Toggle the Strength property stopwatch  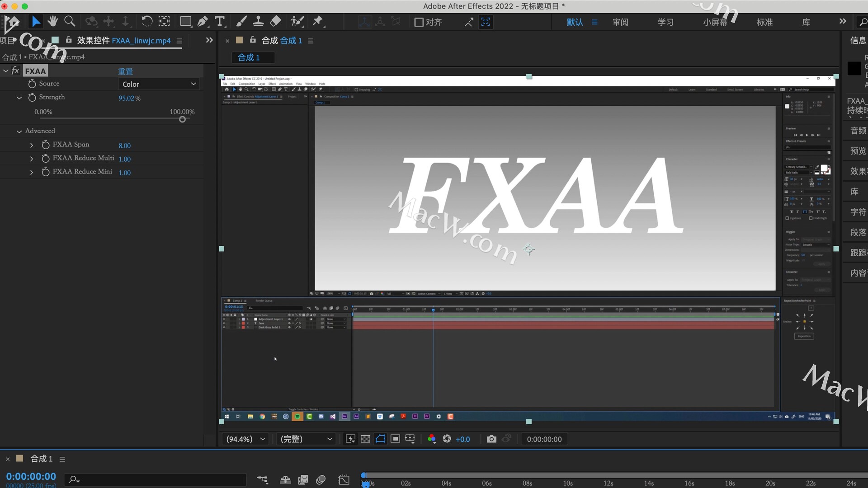32,97
